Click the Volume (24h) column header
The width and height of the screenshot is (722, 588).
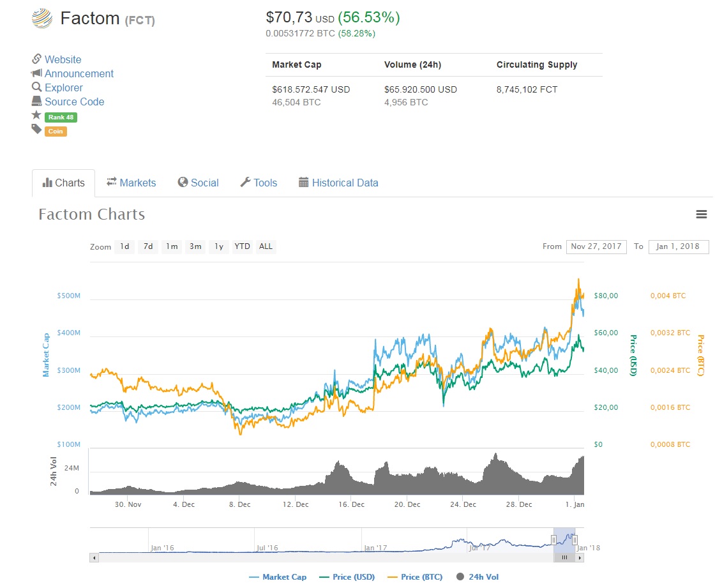click(412, 65)
